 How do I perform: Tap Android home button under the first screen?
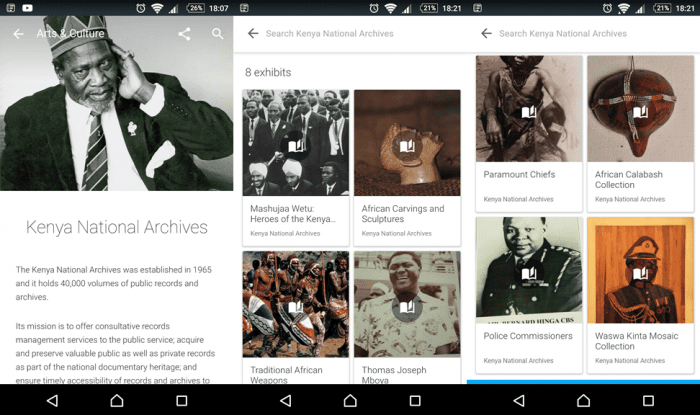(117, 401)
